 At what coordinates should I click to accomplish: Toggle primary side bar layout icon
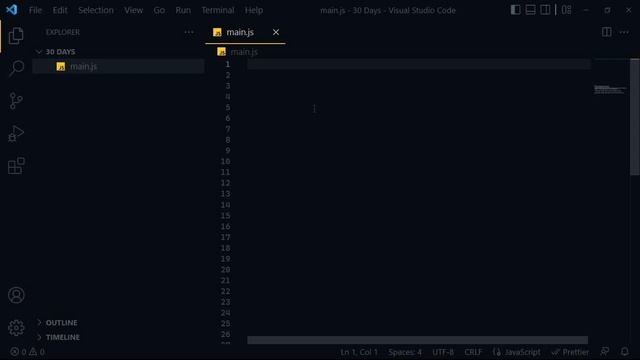(x=516, y=10)
